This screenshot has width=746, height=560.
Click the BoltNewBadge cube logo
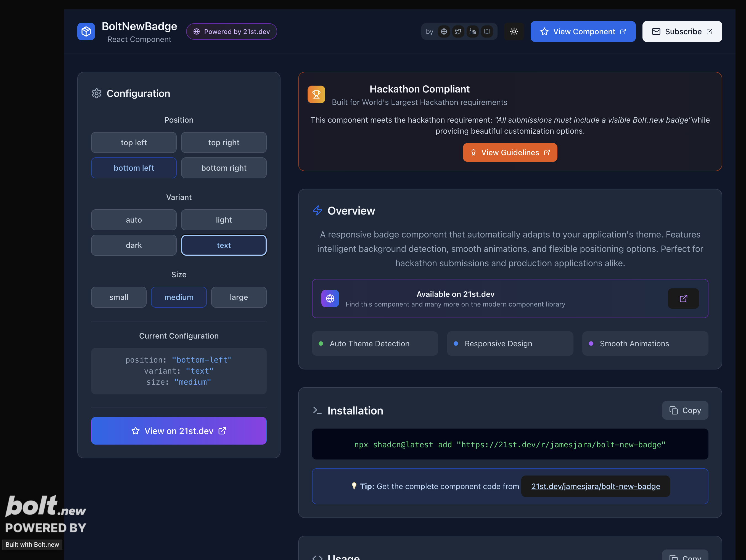[x=86, y=31]
